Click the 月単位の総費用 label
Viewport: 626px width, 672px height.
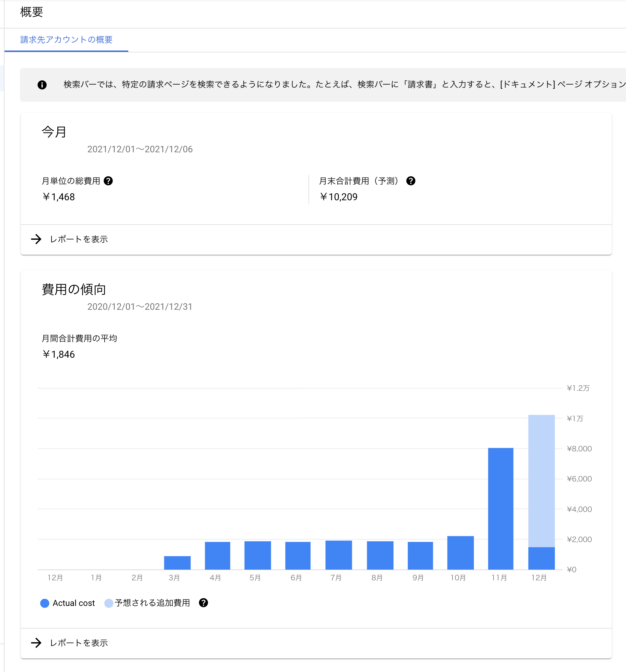71,181
